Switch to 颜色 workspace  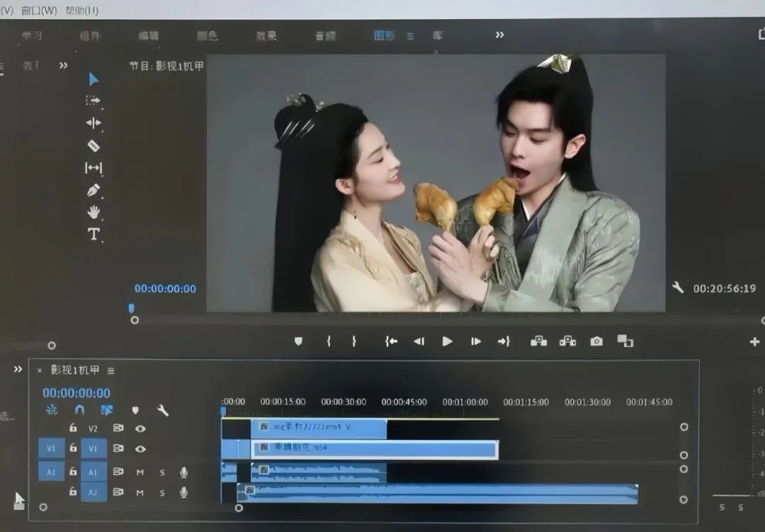point(208,35)
